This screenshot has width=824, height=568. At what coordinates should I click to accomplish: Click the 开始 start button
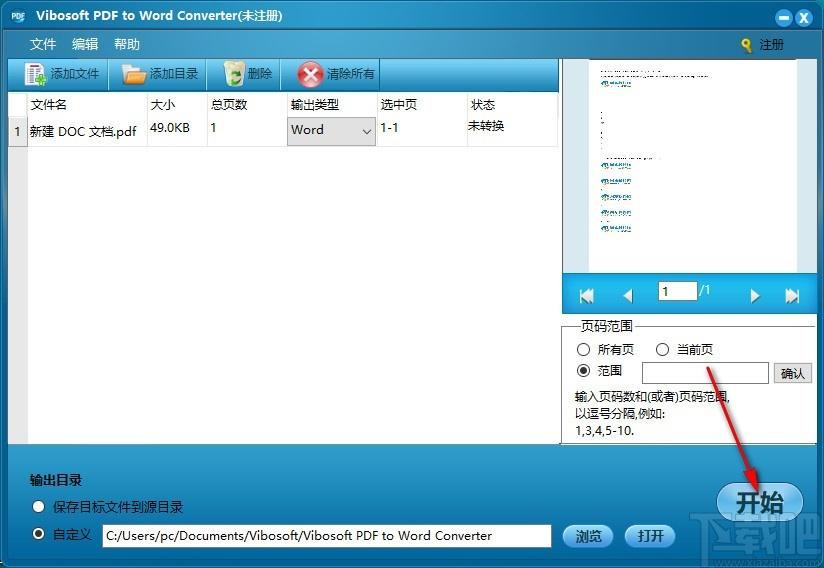coord(759,502)
